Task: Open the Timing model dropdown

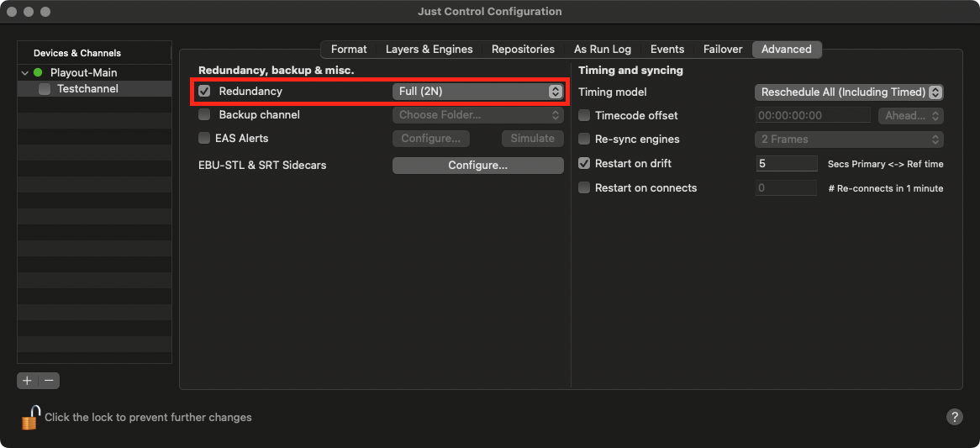Action: (x=849, y=92)
